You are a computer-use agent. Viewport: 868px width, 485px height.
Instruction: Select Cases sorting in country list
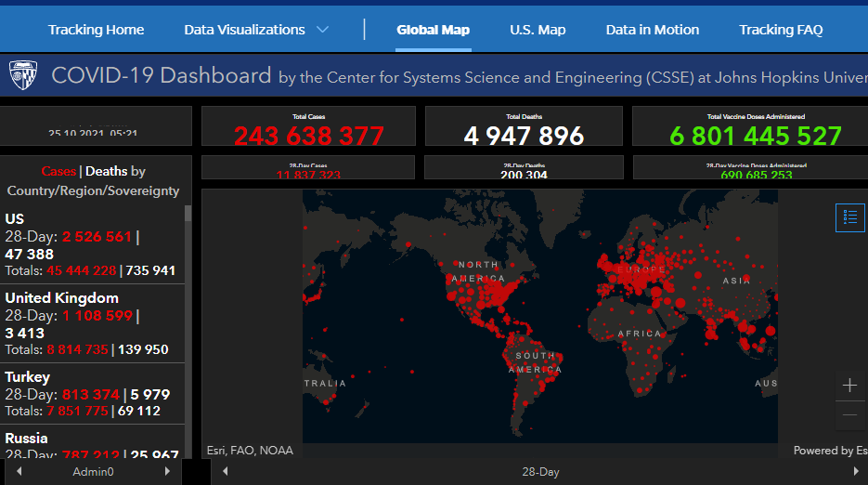(58, 171)
